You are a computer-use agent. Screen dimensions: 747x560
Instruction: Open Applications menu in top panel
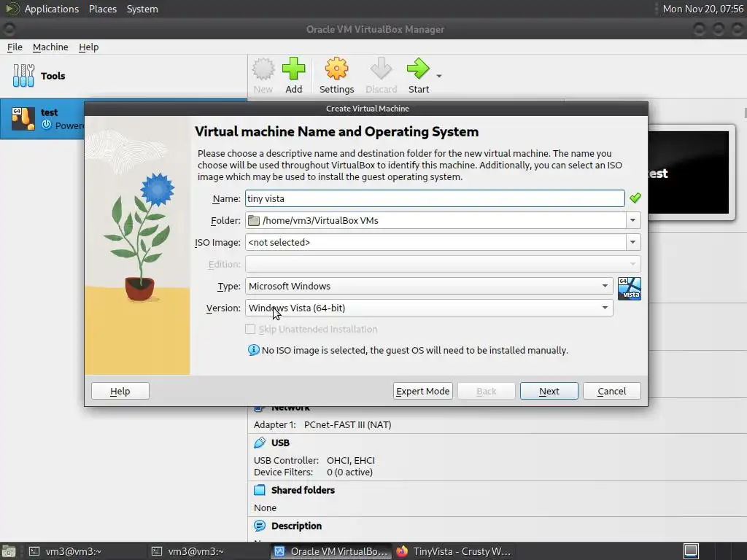[x=52, y=9]
